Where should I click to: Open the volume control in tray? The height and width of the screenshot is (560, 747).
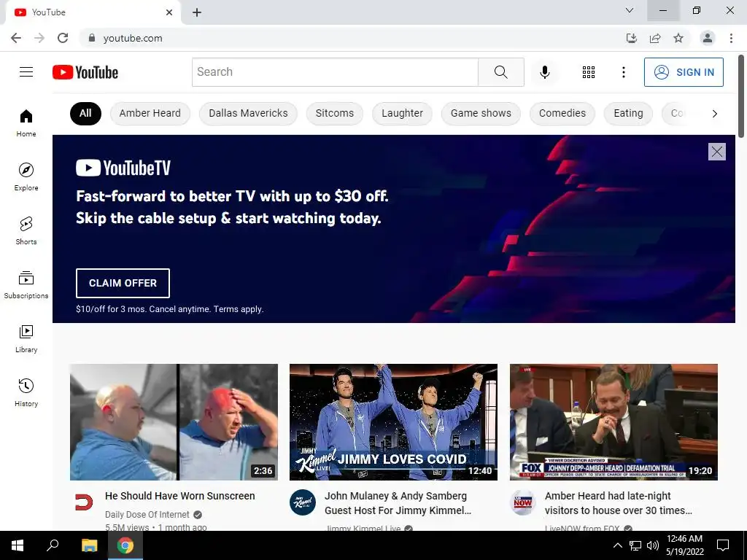[x=653, y=545]
